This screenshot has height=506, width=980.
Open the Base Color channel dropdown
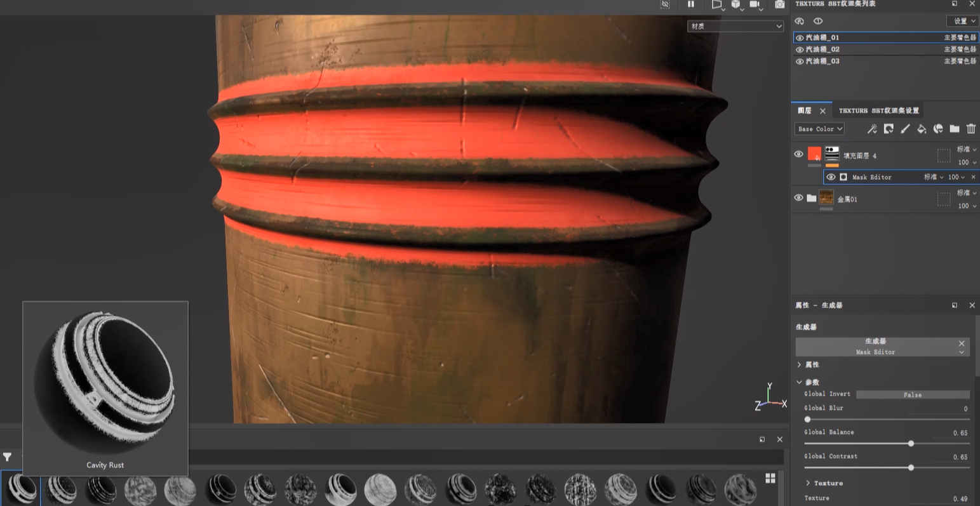819,129
